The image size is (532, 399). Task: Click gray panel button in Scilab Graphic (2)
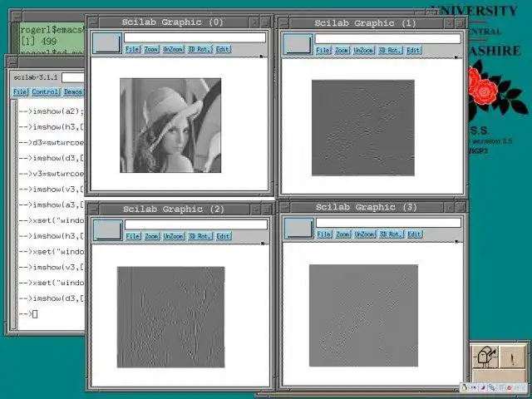point(108,230)
